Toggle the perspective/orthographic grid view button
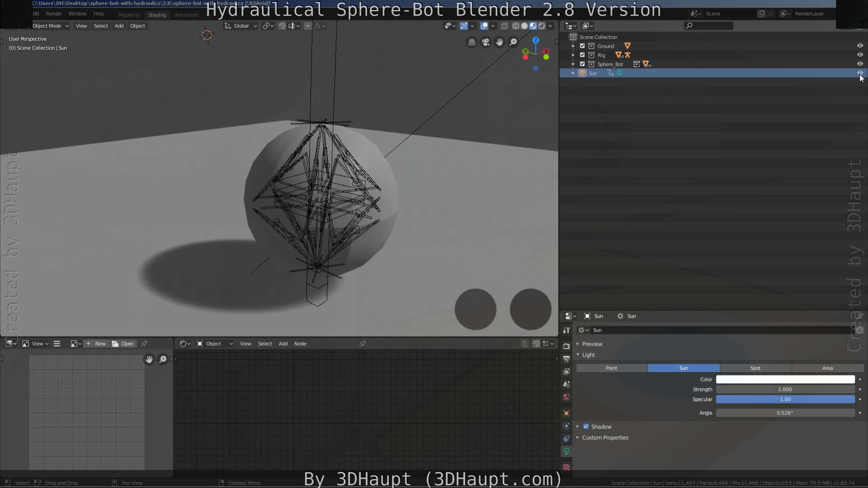Screen dimensions: 868x488 coord(472,42)
